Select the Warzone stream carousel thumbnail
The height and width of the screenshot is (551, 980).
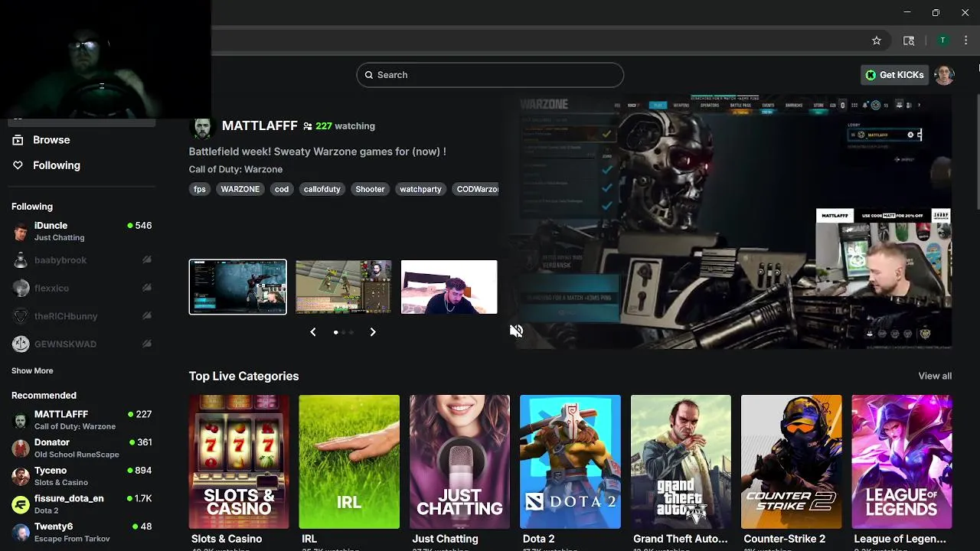click(238, 287)
